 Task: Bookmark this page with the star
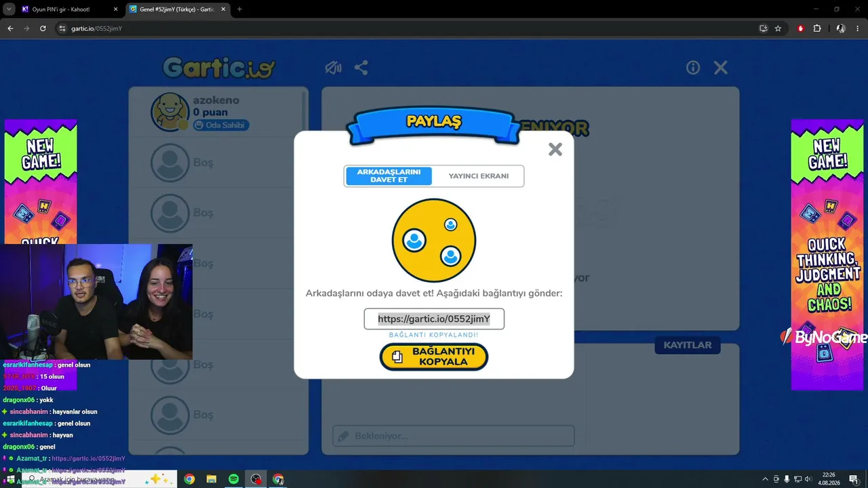click(778, 28)
